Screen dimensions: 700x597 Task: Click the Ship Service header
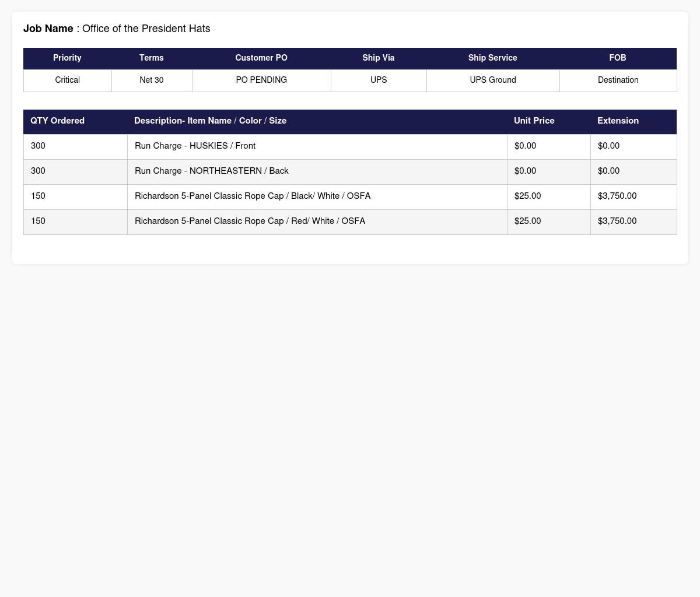(x=493, y=58)
